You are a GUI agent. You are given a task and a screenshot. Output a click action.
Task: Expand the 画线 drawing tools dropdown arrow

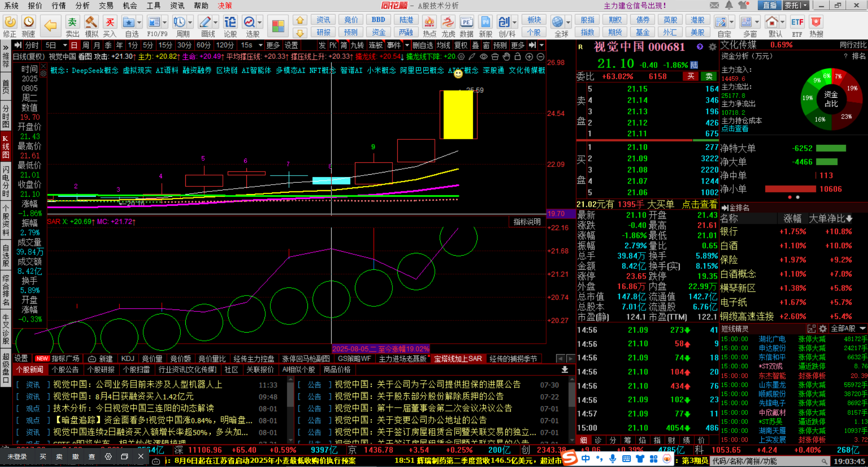click(215, 22)
